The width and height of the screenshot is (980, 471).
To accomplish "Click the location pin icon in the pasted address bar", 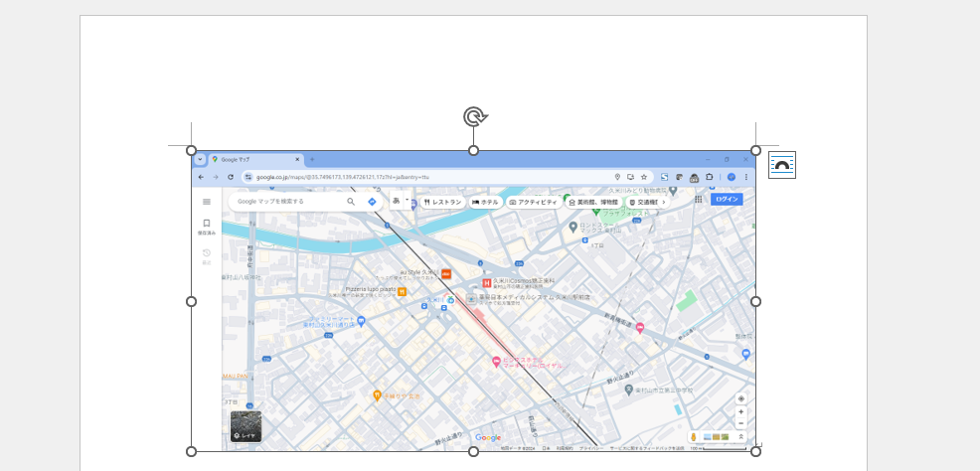I will click(x=617, y=178).
